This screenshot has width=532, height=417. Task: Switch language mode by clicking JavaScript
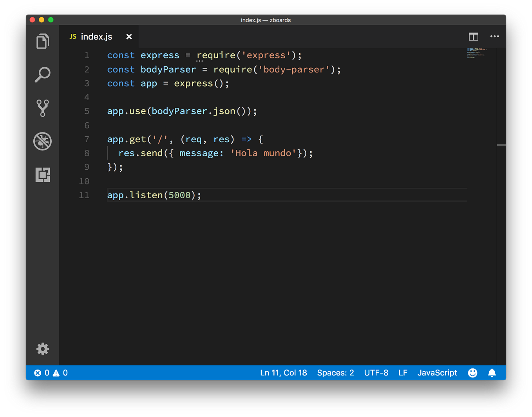[437, 373]
